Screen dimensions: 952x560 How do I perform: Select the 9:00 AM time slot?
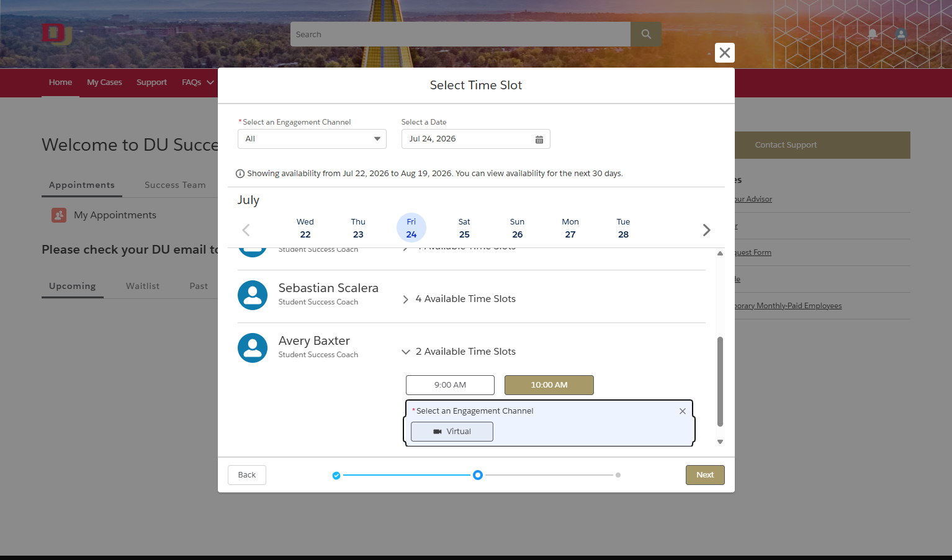click(450, 385)
